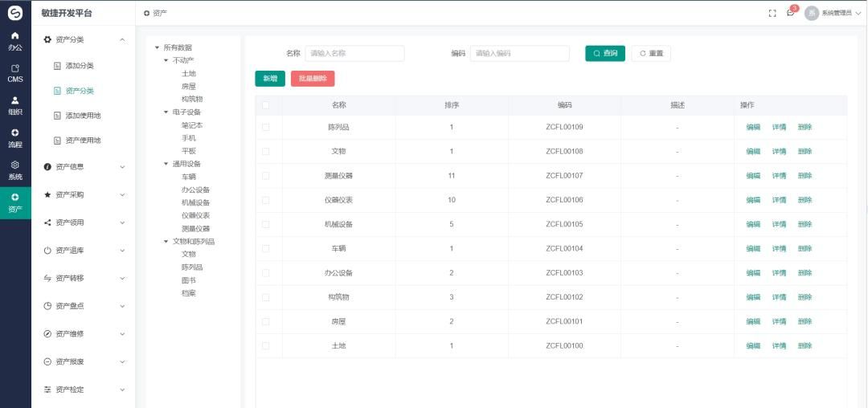The height and width of the screenshot is (408, 868).
Task: Expand the 资产检定 menu group
Action: [83, 390]
